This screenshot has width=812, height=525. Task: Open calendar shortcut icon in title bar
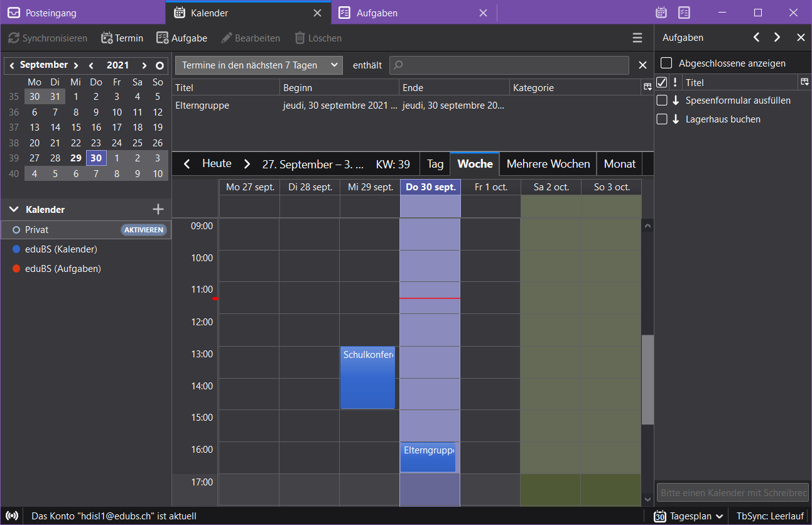tap(661, 13)
